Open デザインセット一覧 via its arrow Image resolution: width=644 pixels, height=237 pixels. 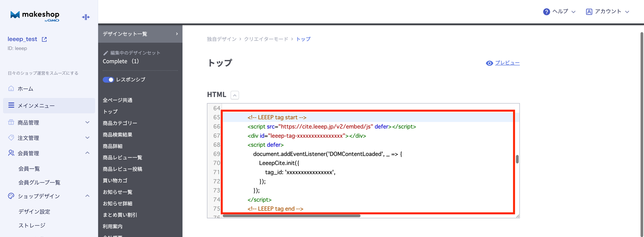click(x=177, y=34)
